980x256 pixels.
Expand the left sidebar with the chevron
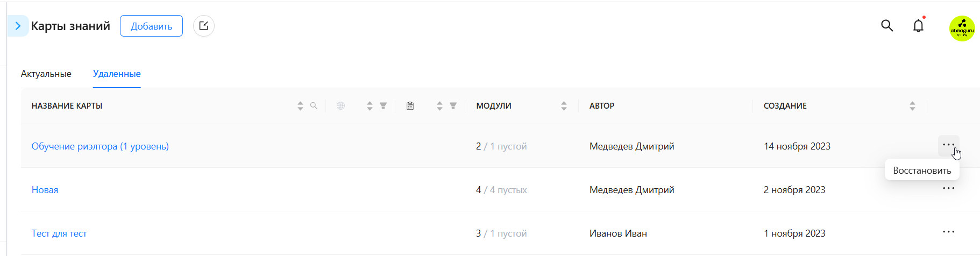pos(18,26)
